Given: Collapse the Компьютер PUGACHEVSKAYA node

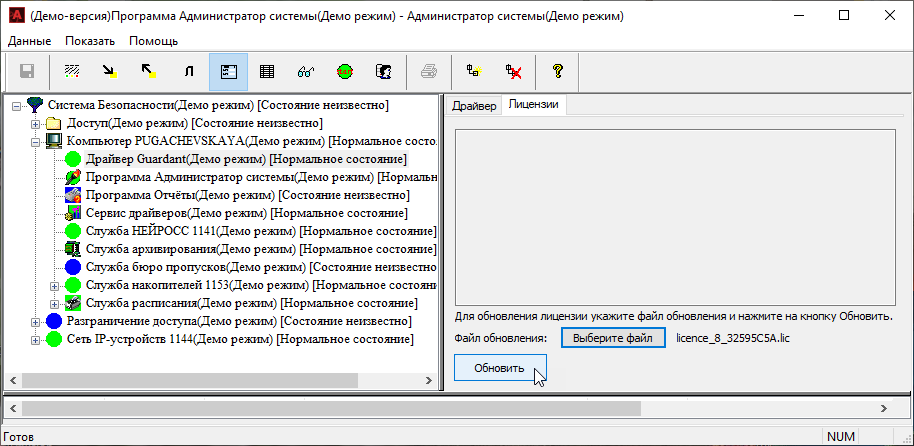Looking at the screenshot, I should click(x=35, y=141).
